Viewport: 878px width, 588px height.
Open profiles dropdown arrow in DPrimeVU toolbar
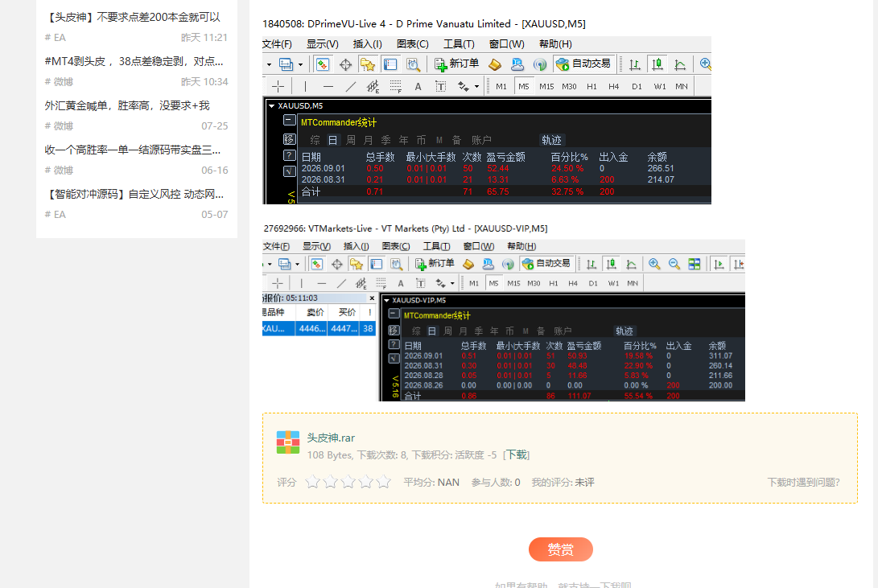click(300, 65)
